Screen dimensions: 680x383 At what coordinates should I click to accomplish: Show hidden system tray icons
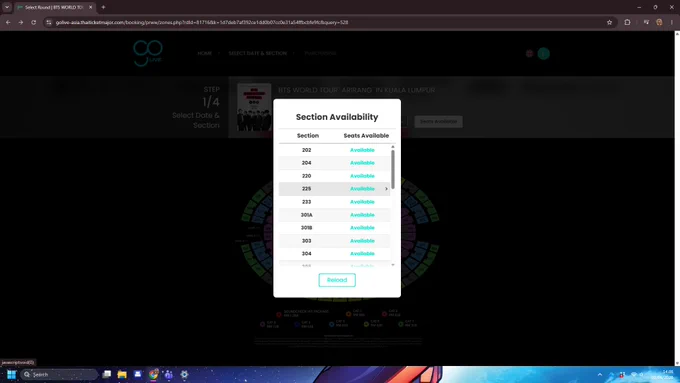click(x=600, y=374)
